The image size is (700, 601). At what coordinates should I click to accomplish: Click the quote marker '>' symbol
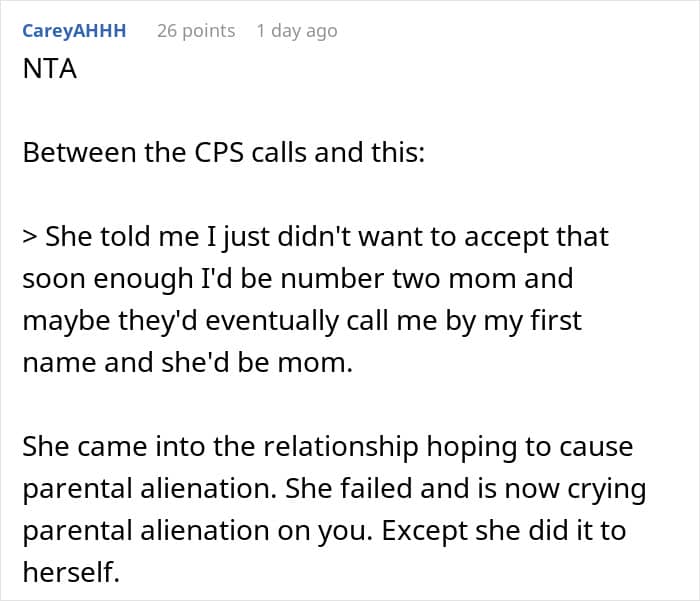coord(29,237)
